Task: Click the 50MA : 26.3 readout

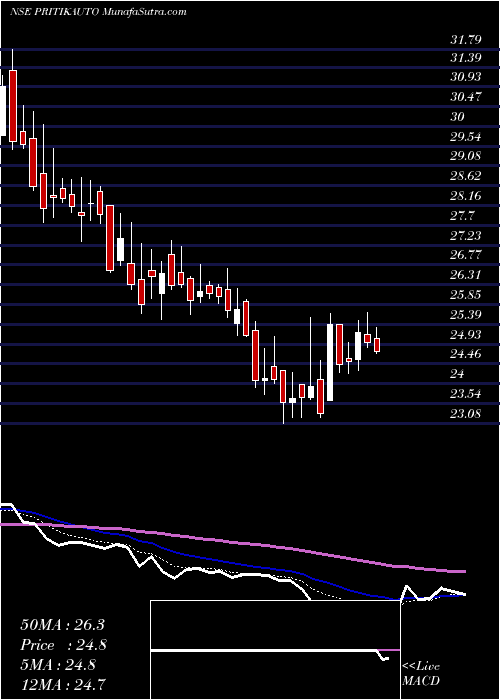Action: coord(62,625)
